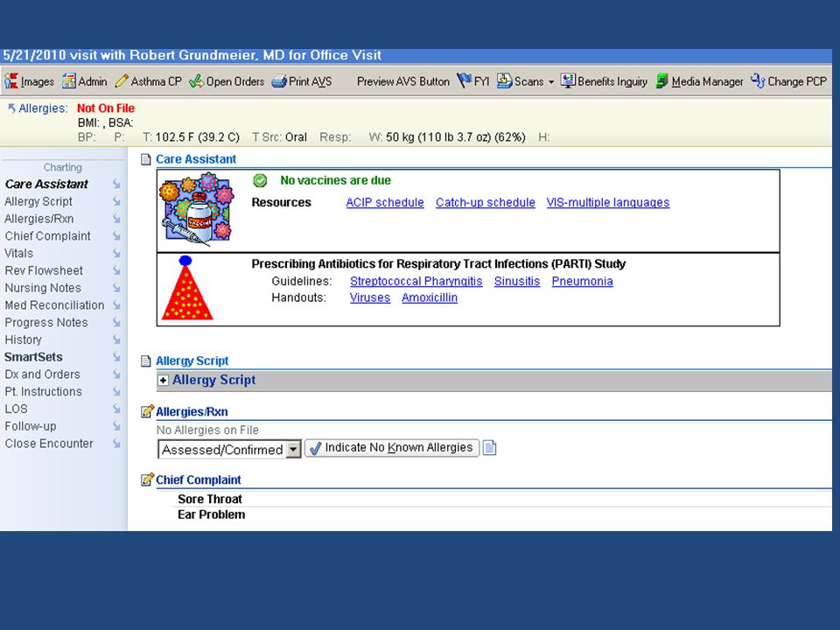
Task: Go to Allergy Script in Charting sidebar
Action: [38, 201]
